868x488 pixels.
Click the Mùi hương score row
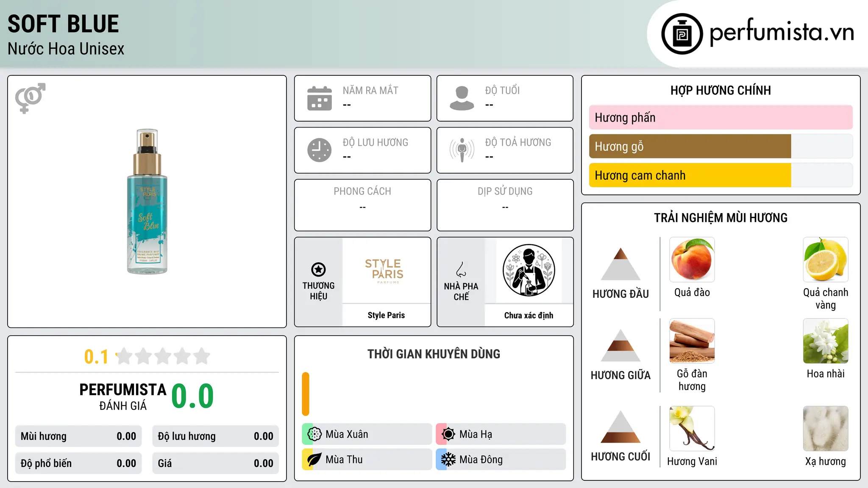click(78, 436)
